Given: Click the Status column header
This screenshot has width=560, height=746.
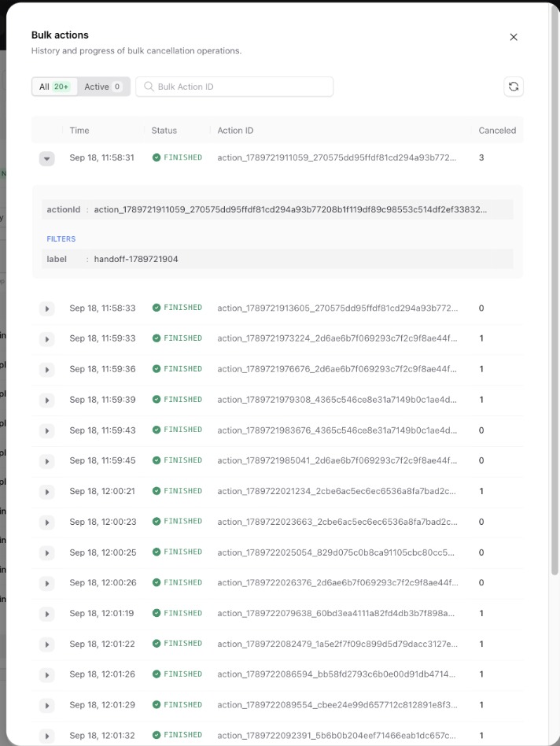Looking at the screenshot, I should (x=164, y=131).
